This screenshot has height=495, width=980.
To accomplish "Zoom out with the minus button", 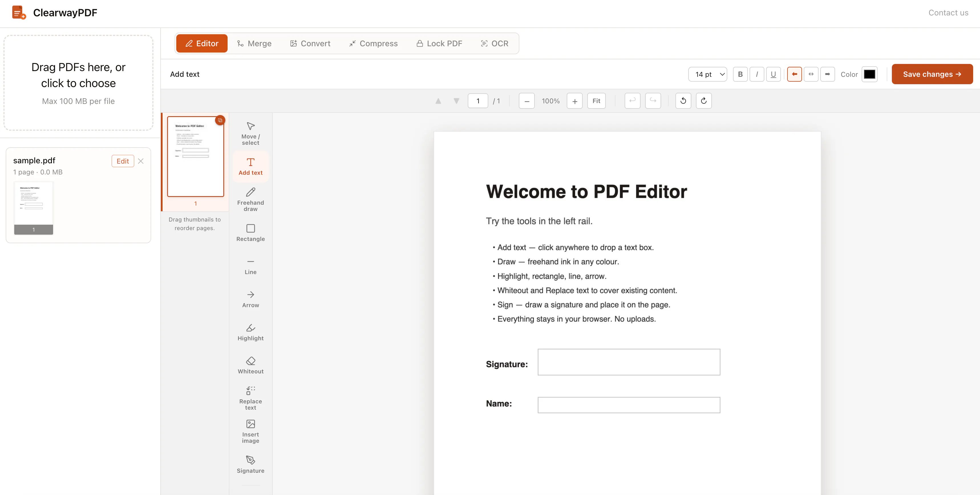I will (x=527, y=101).
